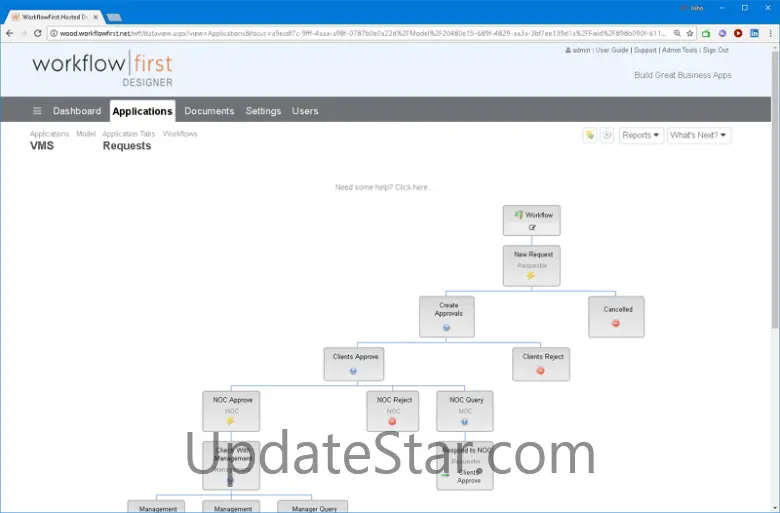Screen dimensions: 780x513
Task: Click the Workflow node's green flag icon
Action: click(518, 214)
